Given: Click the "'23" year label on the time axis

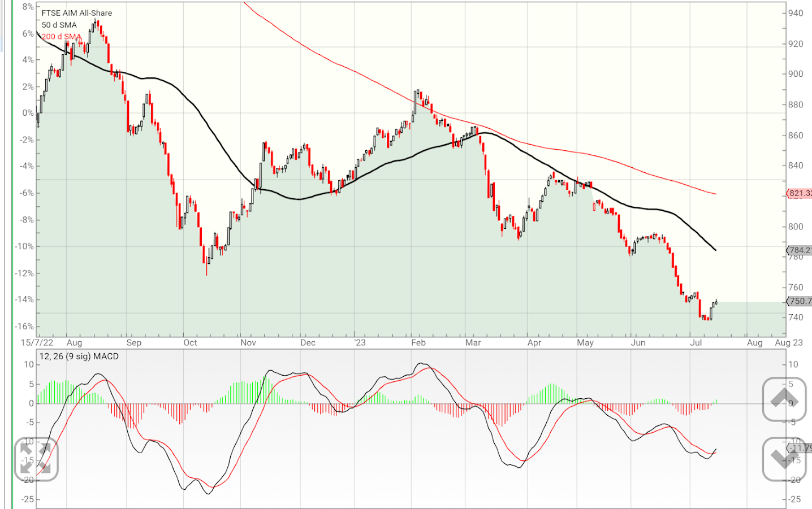Looking at the screenshot, I should [360, 342].
